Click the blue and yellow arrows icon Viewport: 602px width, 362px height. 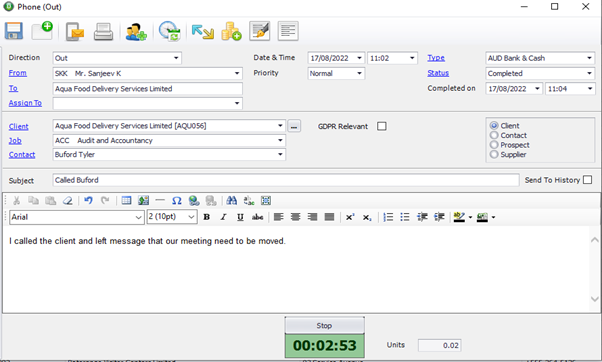[x=202, y=32]
